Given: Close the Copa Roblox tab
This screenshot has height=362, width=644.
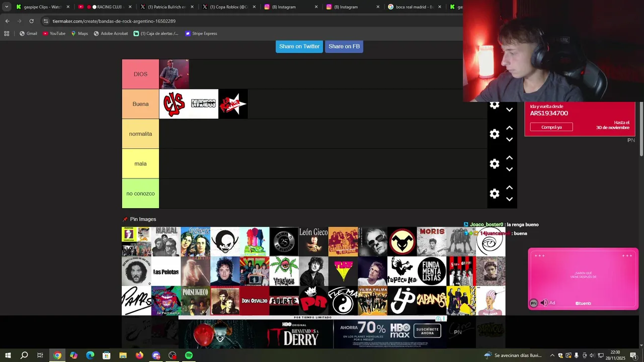Looking at the screenshot, I should pyautogui.click(x=254, y=7).
